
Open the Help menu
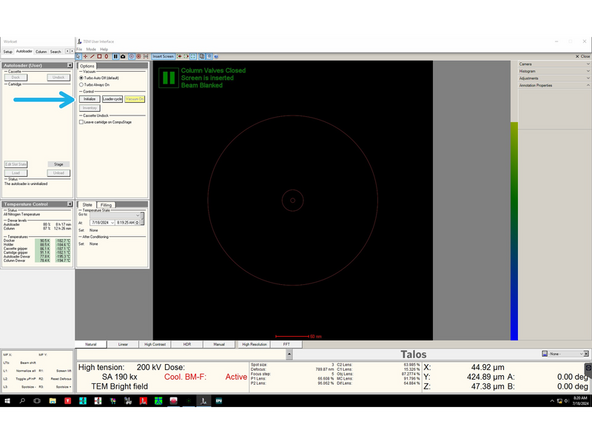104,49
